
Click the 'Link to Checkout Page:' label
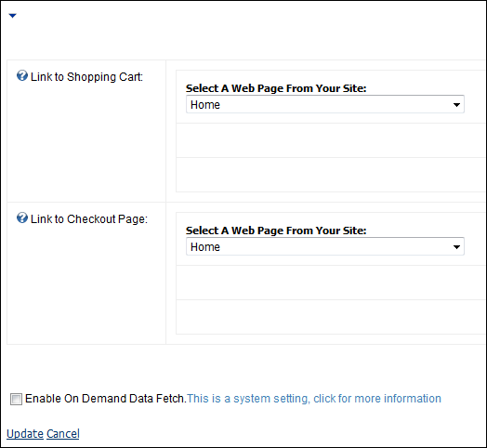coord(89,219)
